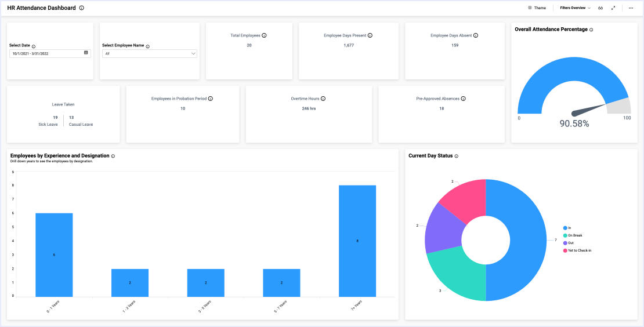Viewport: 644px width, 327px height.
Task: Expand the Select Employee Name dropdown
Action: [193, 53]
